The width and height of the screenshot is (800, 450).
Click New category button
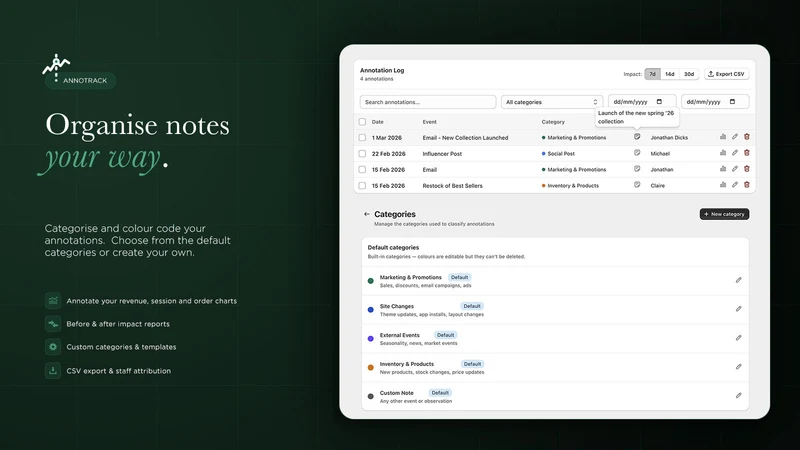point(724,214)
